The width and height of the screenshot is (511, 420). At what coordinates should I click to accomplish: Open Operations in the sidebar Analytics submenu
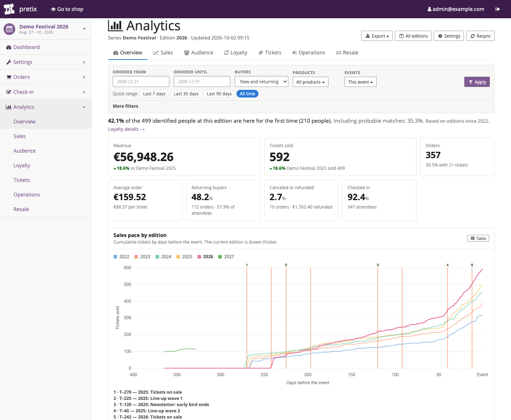coord(27,195)
